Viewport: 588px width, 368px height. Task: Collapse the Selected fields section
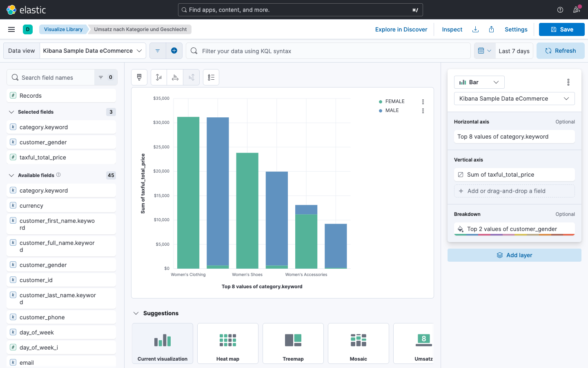point(11,112)
